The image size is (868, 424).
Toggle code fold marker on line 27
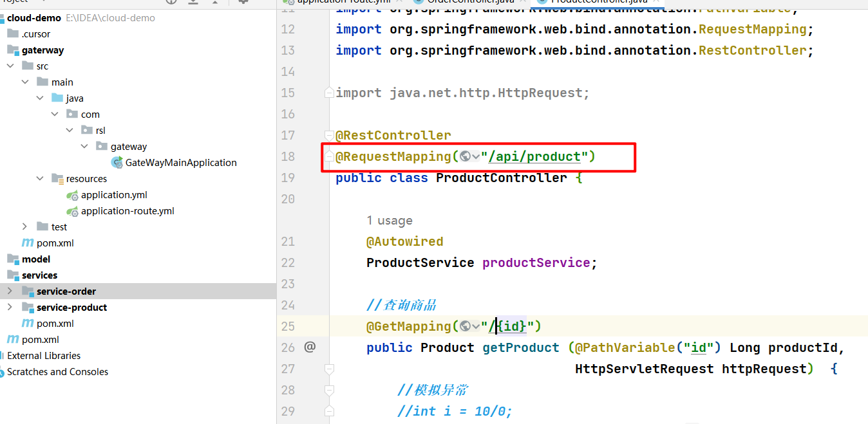click(330, 369)
